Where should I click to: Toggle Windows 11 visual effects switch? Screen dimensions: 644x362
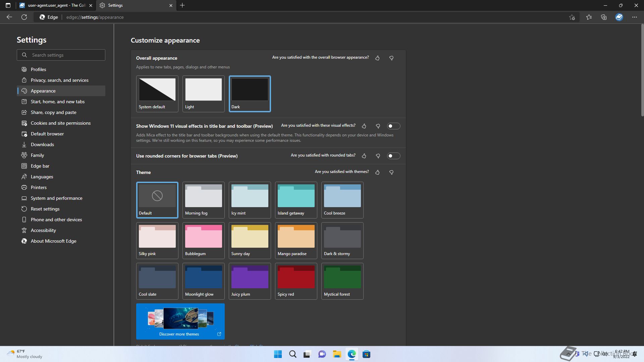[393, 126]
